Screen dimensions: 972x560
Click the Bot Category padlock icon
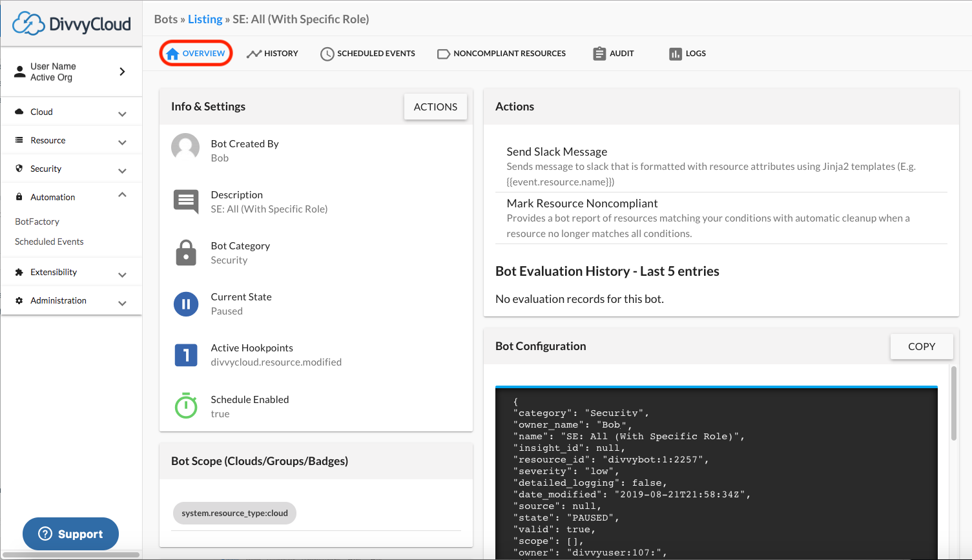point(186,253)
